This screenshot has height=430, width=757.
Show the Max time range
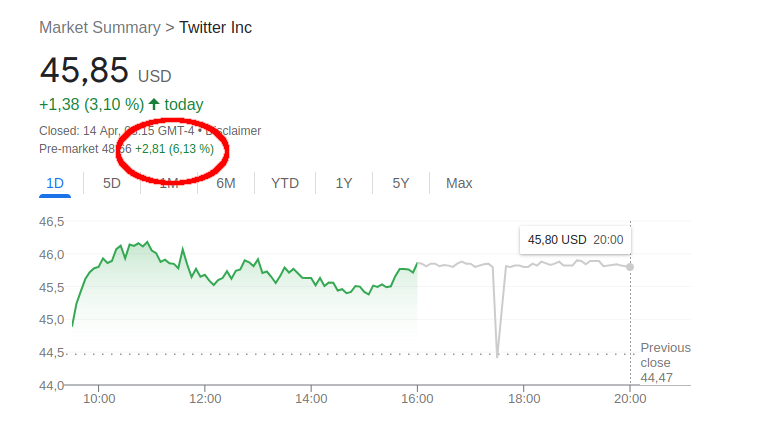pos(459,183)
